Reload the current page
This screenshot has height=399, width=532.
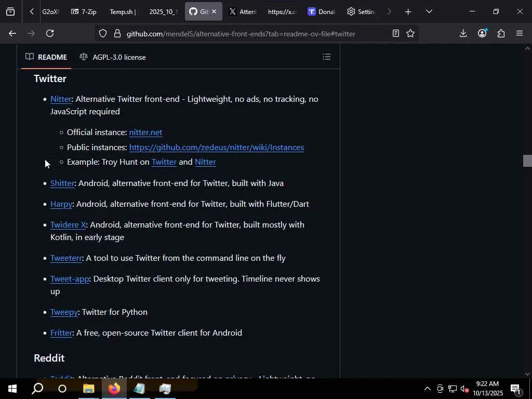[50, 33]
